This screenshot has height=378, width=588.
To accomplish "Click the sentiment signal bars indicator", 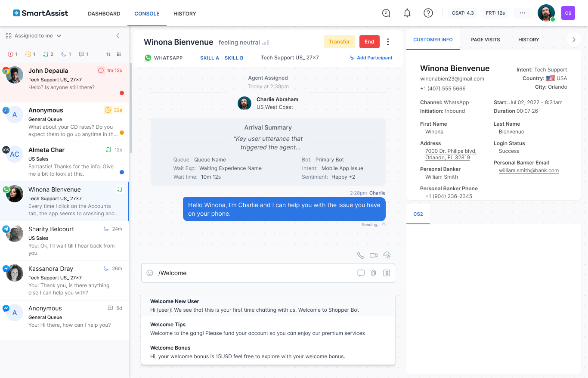I will (265, 42).
